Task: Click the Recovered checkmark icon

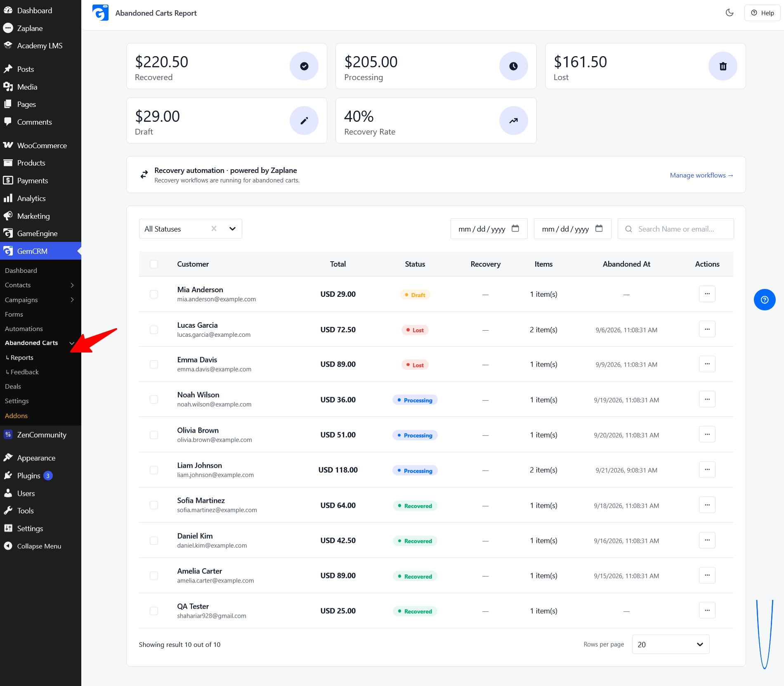Action: pos(304,66)
